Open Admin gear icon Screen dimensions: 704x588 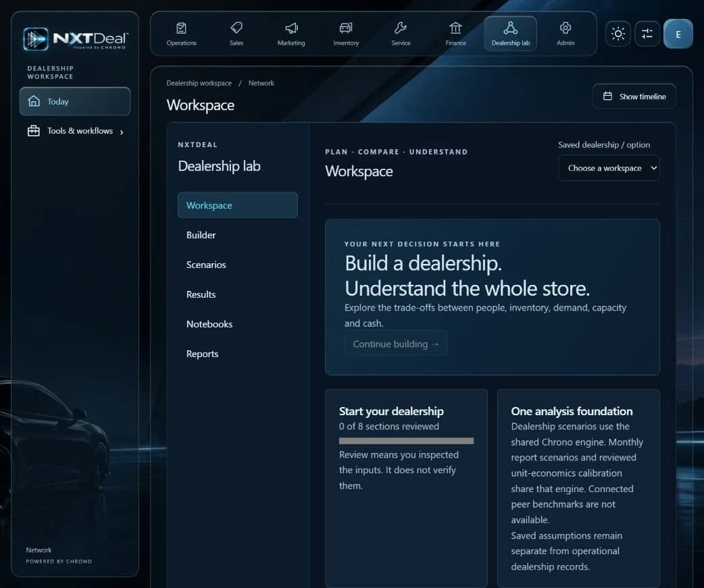coord(565,28)
